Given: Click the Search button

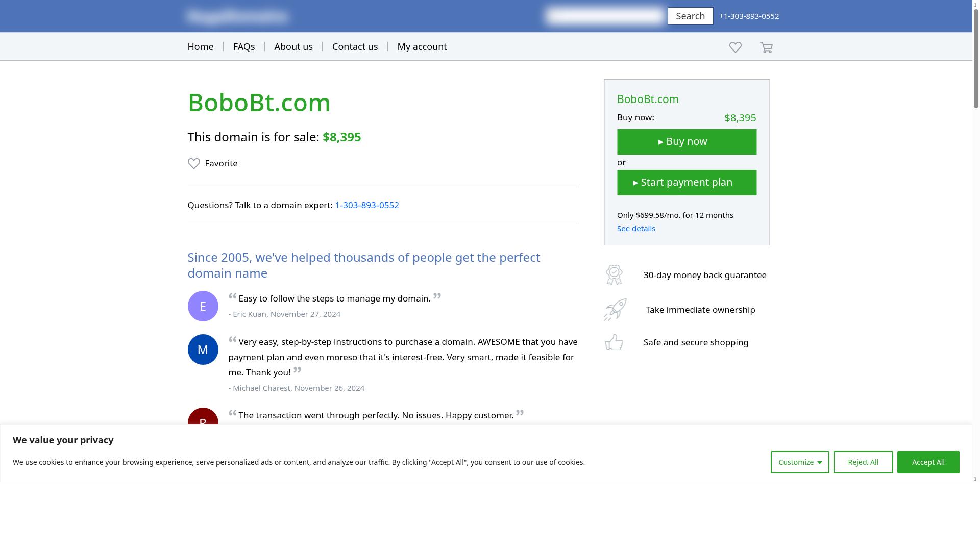Looking at the screenshot, I should (690, 16).
